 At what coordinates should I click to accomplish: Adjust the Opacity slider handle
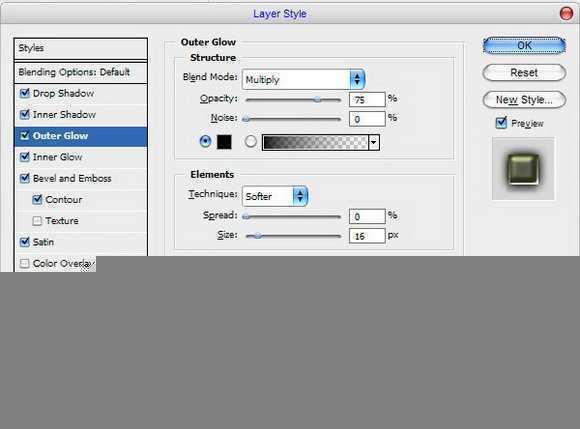point(317,99)
